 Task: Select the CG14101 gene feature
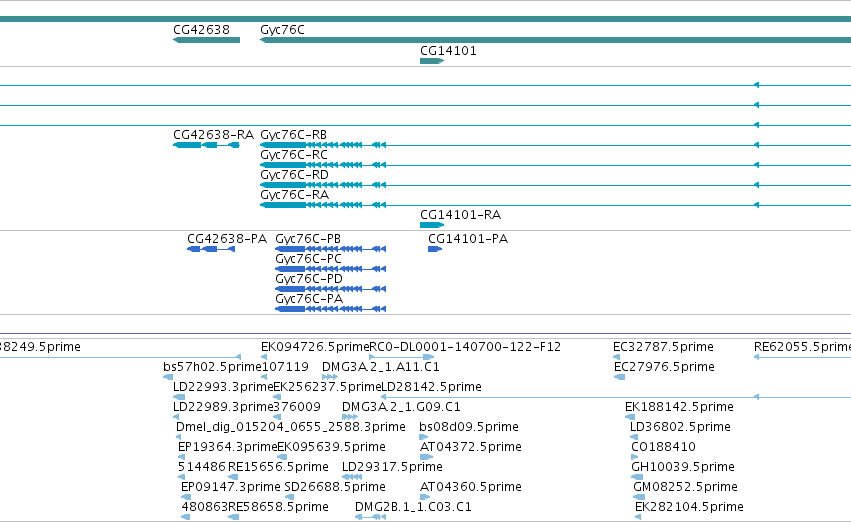coord(432,61)
